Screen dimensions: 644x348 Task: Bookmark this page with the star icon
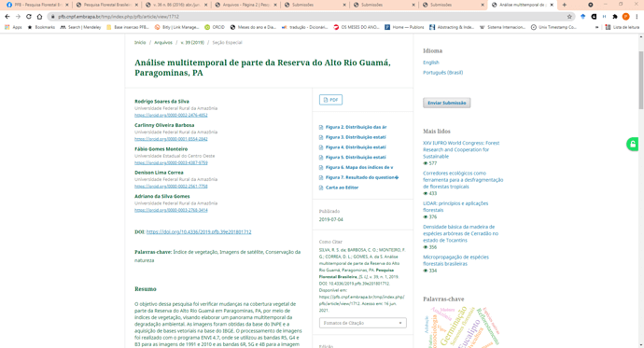569,17
